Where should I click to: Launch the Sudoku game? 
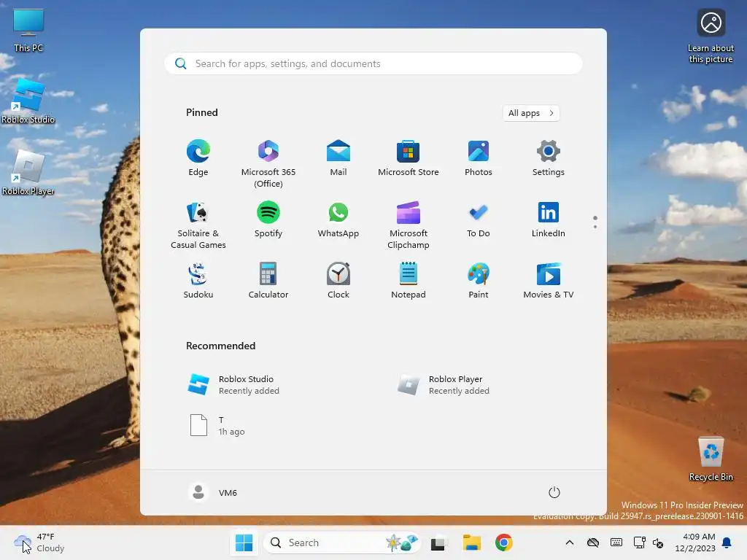198,281
